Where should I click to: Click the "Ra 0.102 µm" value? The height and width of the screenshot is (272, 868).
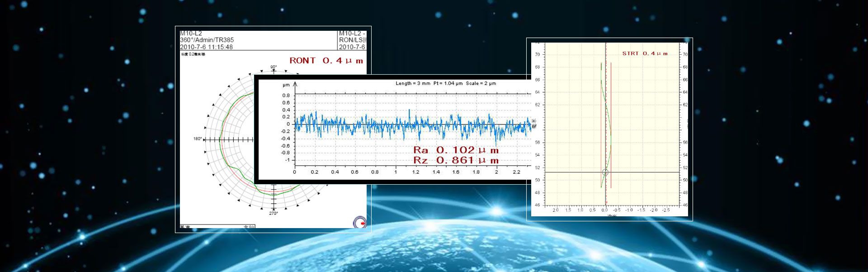coord(456,150)
